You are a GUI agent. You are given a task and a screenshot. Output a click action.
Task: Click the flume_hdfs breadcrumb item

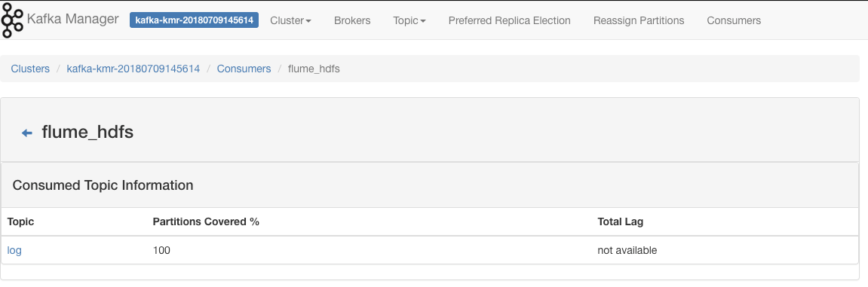[x=314, y=69]
